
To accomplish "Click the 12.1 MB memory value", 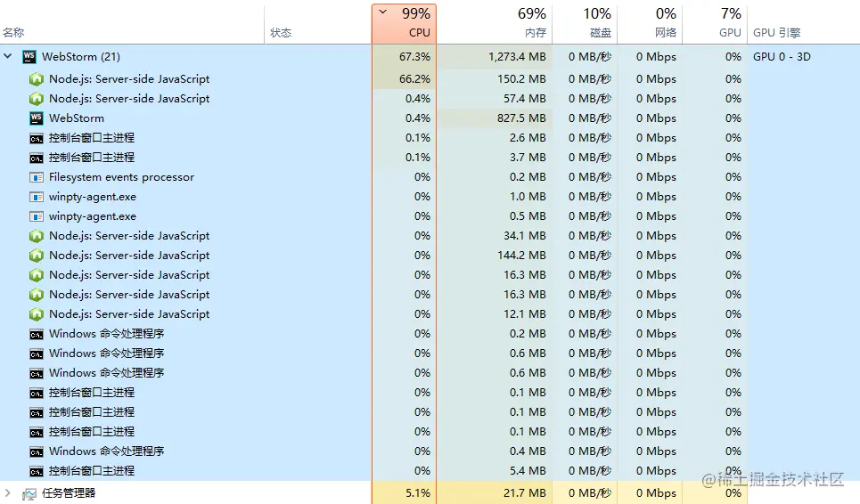I will pos(525,314).
